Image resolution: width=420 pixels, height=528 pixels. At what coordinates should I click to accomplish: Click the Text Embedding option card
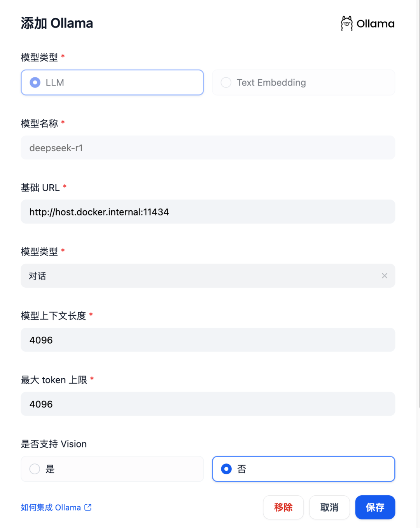(x=303, y=82)
